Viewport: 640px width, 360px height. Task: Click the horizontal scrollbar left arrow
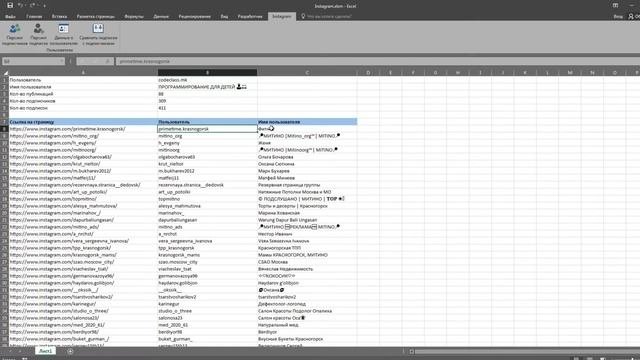tap(412, 351)
